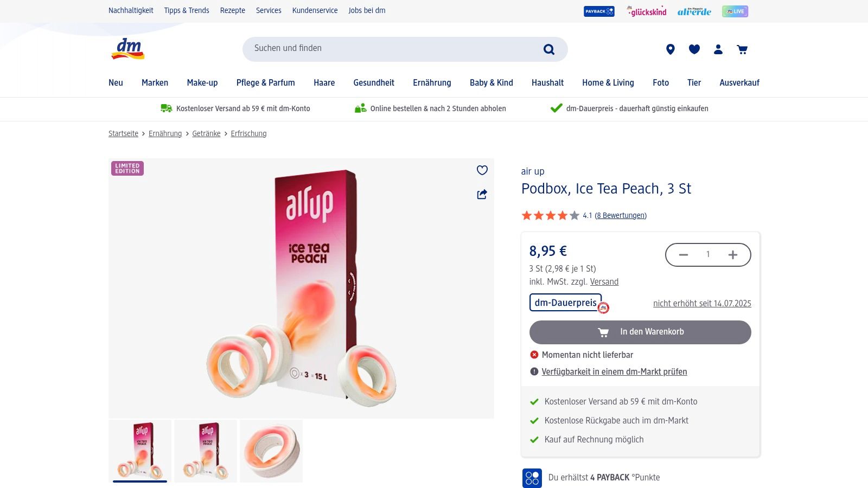The image size is (868, 488).
Task: Select the Kundenservice menu item
Action: pyautogui.click(x=315, y=10)
